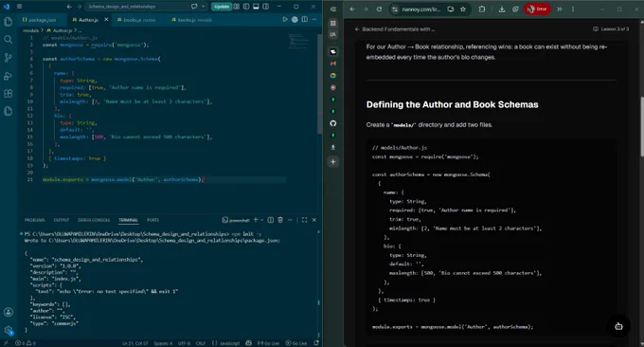Click the errors and warnings status item
Viewport: 644px width, 347px height.
(26, 343)
